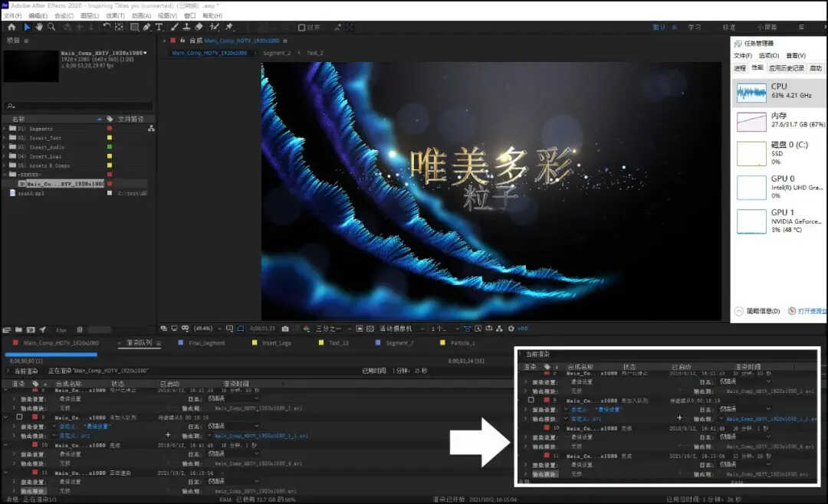
Task: Toggle the composition viewer lock icon
Action: pyautogui.click(x=182, y=41)
